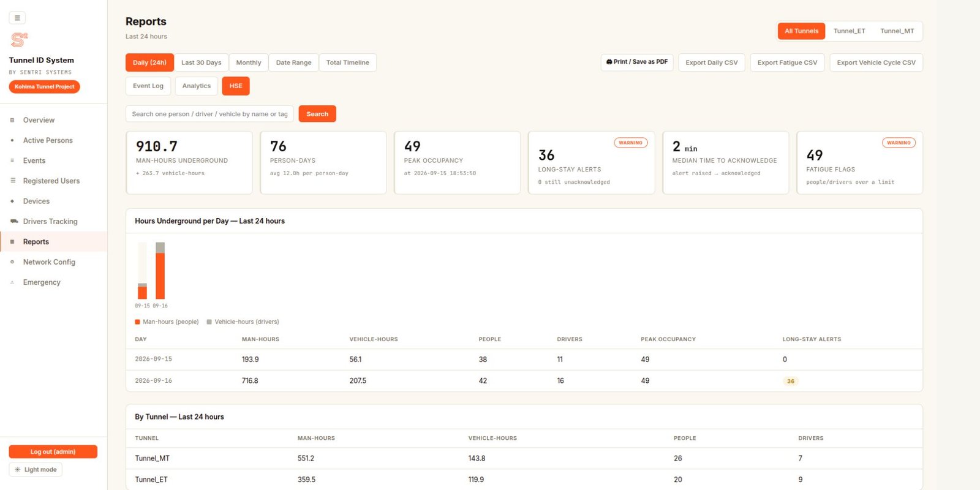980x490 pixels.
Task: Show the Event Log view
Action: pyautogui.click(x=148, y=86)
